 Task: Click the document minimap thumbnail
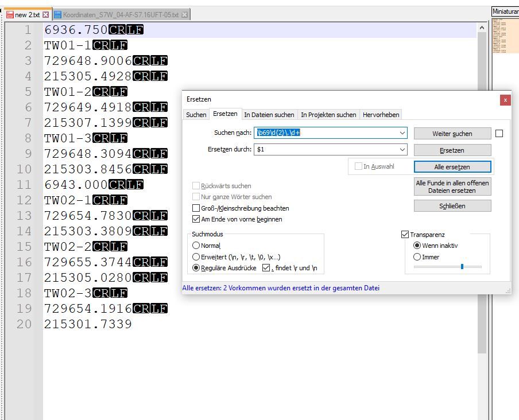click(505, 36)
